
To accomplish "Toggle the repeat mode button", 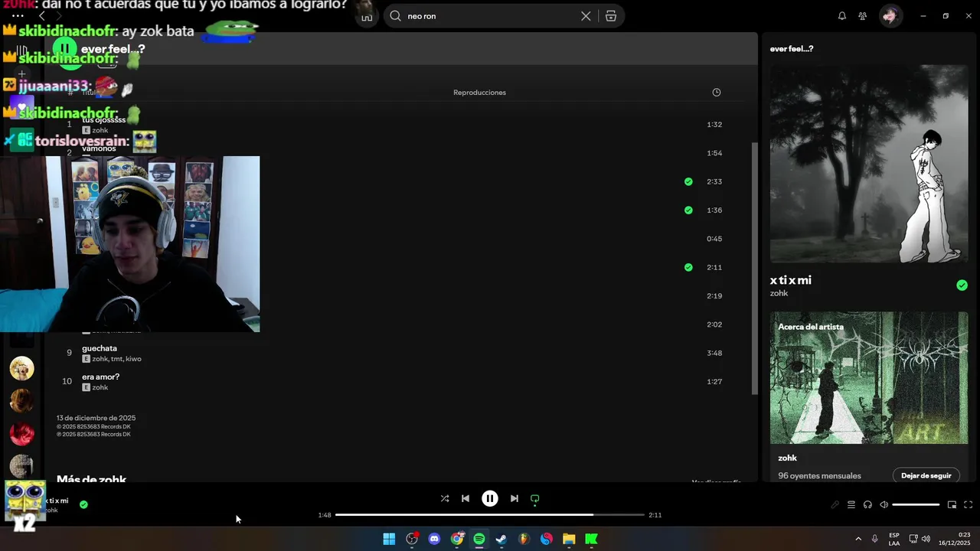I will tap(535, 498).
